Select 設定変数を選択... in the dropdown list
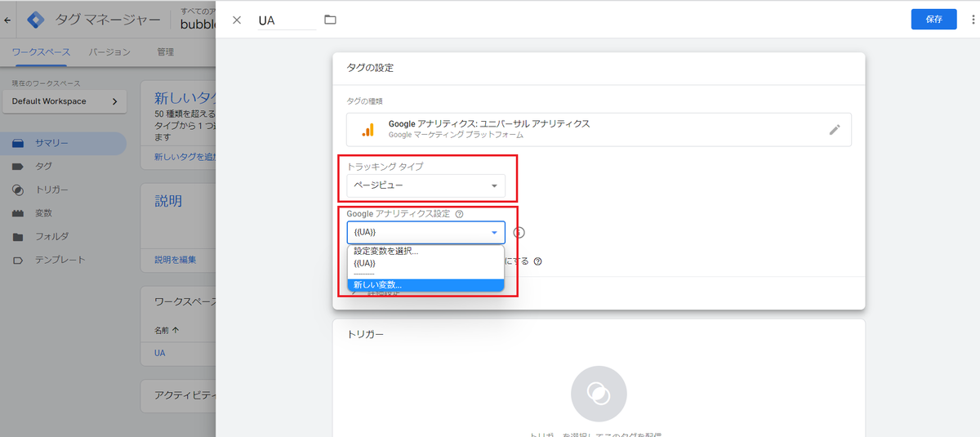Viewport: 980px width, 437px height. click(x=425, y=251)
